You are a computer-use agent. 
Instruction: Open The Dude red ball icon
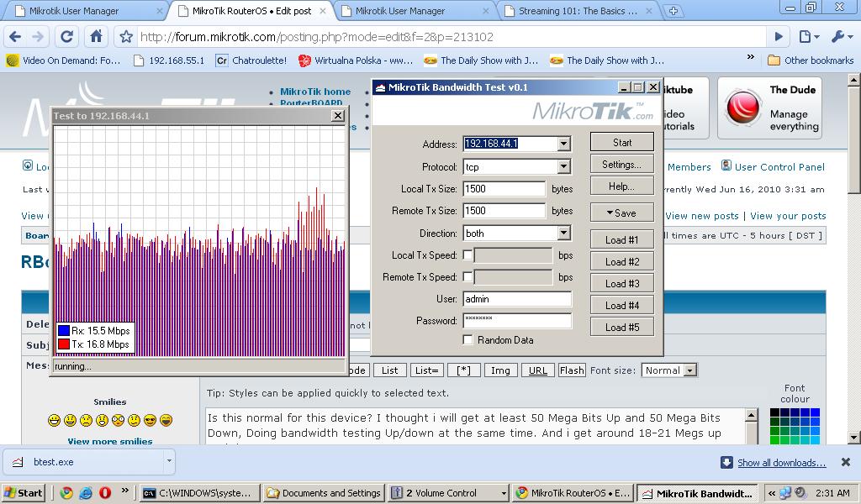(x=743, y=107)
